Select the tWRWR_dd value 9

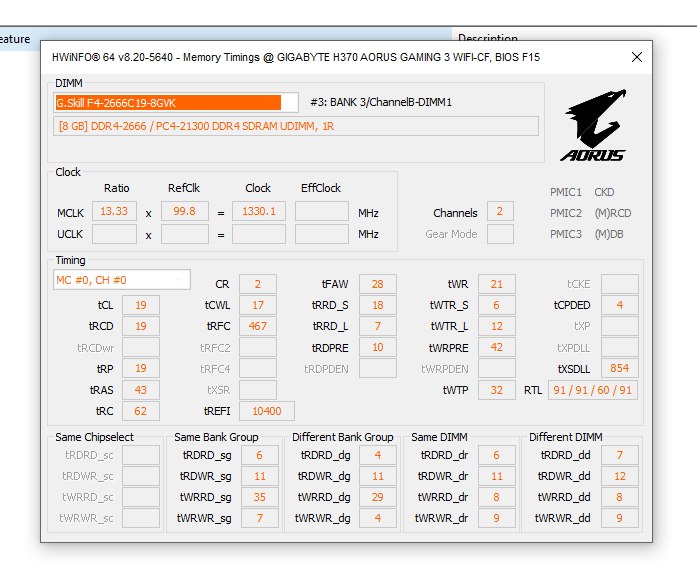[620, 518]
